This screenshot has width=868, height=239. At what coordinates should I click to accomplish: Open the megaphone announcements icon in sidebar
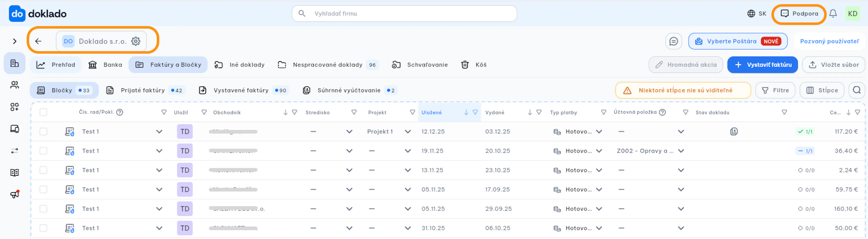click(x=14, y=194)
